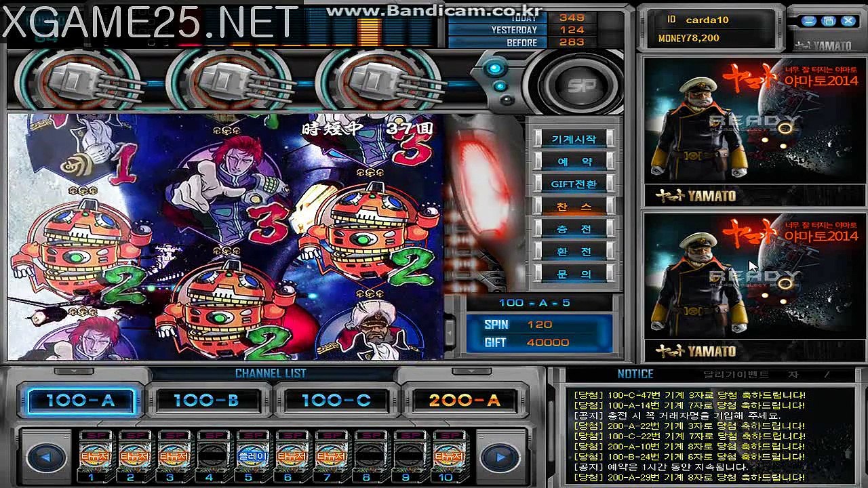Click the CHANNEL LIST heading
The height and width of the screenshot is (488, 868).
click(271, 373)
